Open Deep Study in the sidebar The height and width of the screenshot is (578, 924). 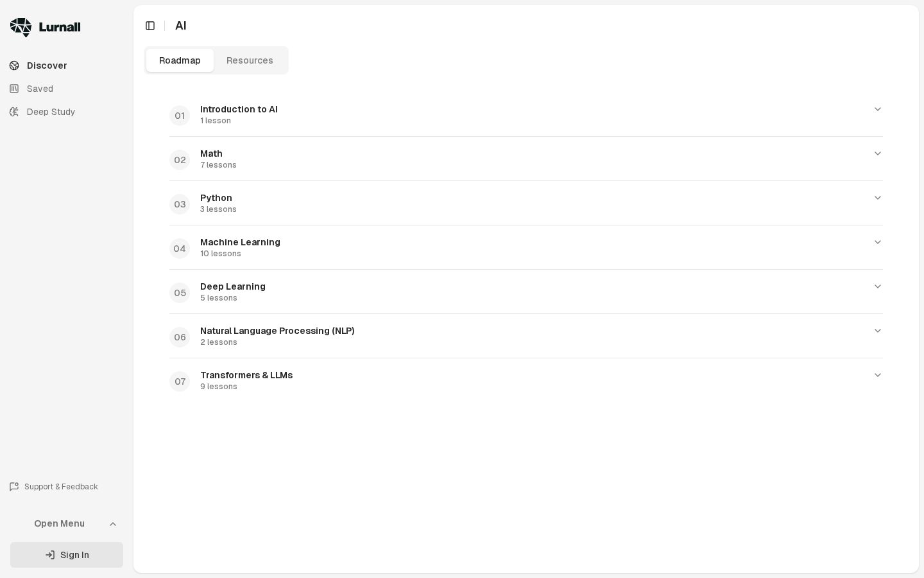tap(67, 112)
